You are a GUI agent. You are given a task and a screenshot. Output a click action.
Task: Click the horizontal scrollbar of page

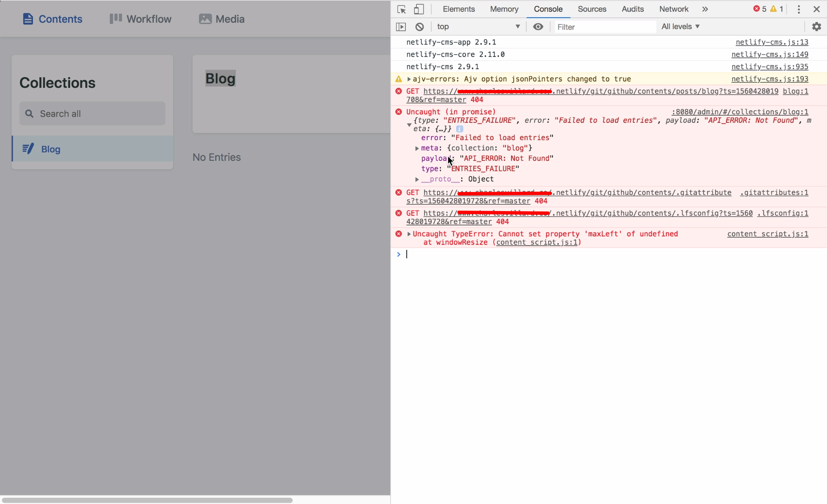[147, 500]
